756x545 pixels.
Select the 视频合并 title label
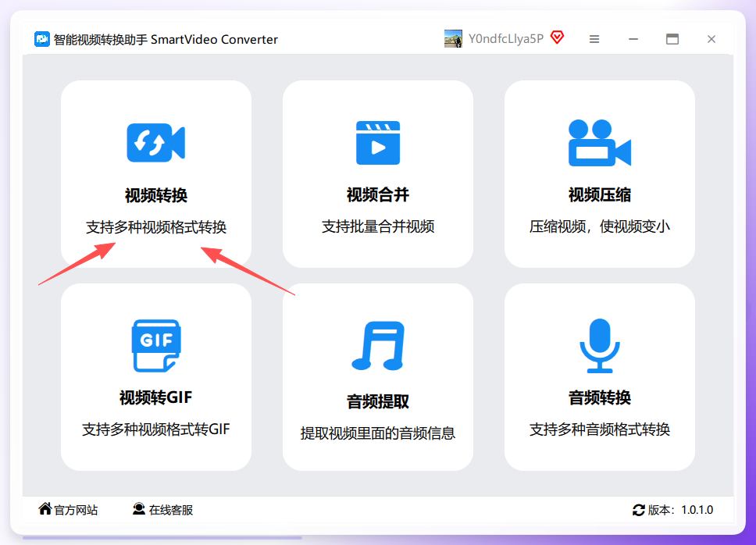378,194
